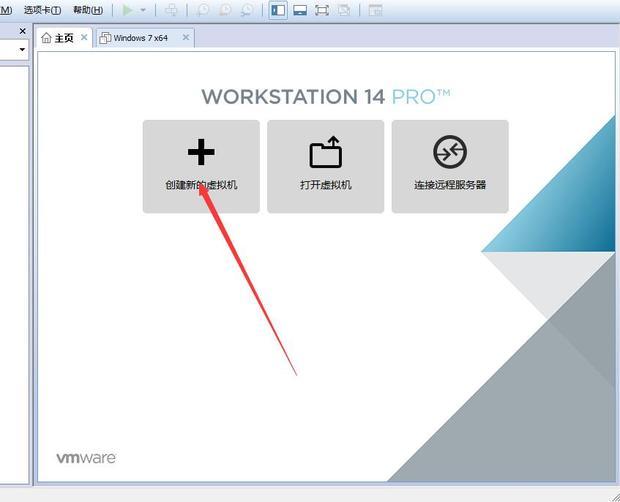Screen dimensions: 620x502
Task: Toggle the thumbnail bar view icon
Action: tap(300, 10)
